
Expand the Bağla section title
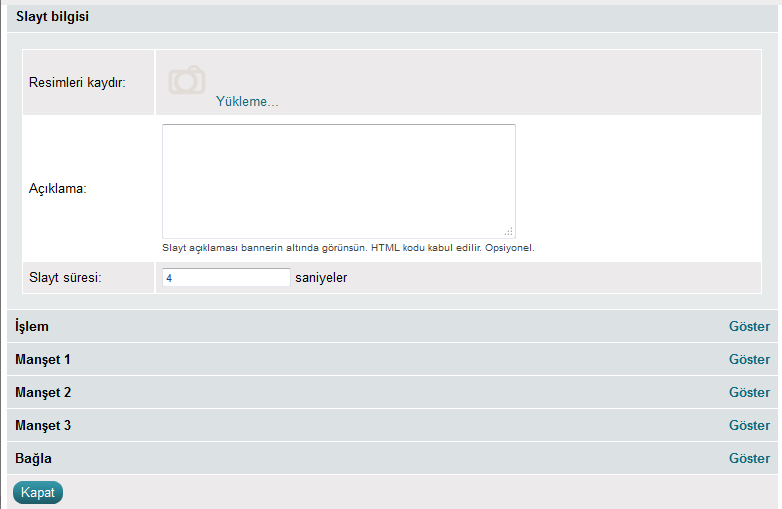coord(33,458)
